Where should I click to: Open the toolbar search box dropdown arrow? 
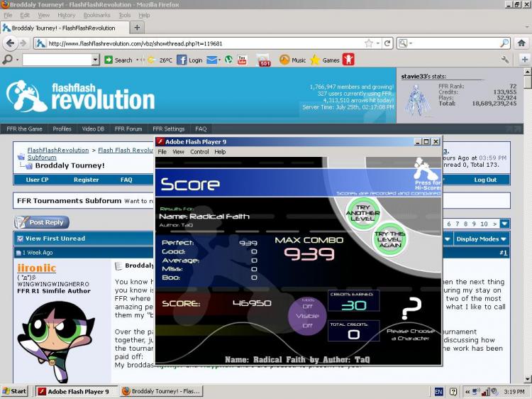pos(95,60)
